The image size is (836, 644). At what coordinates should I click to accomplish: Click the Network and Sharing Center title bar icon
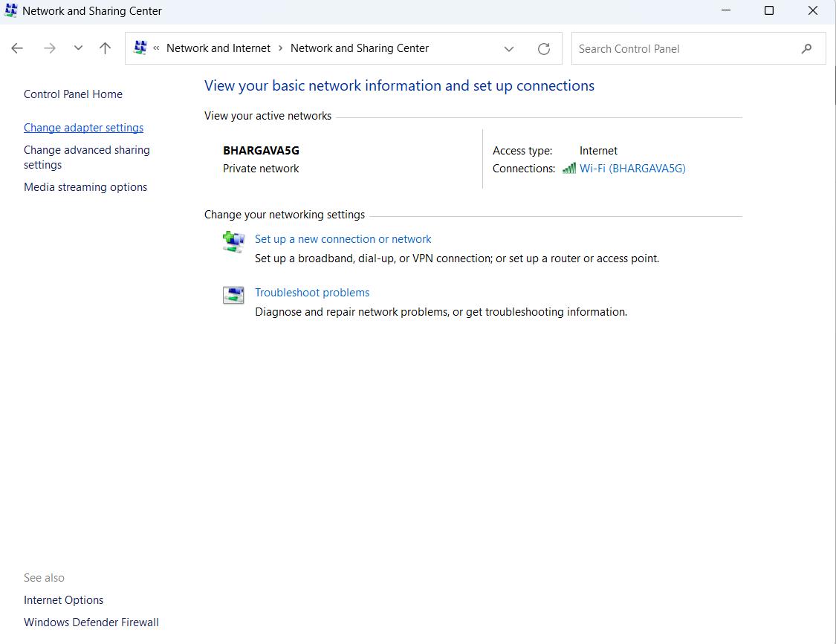click(10, 10)
